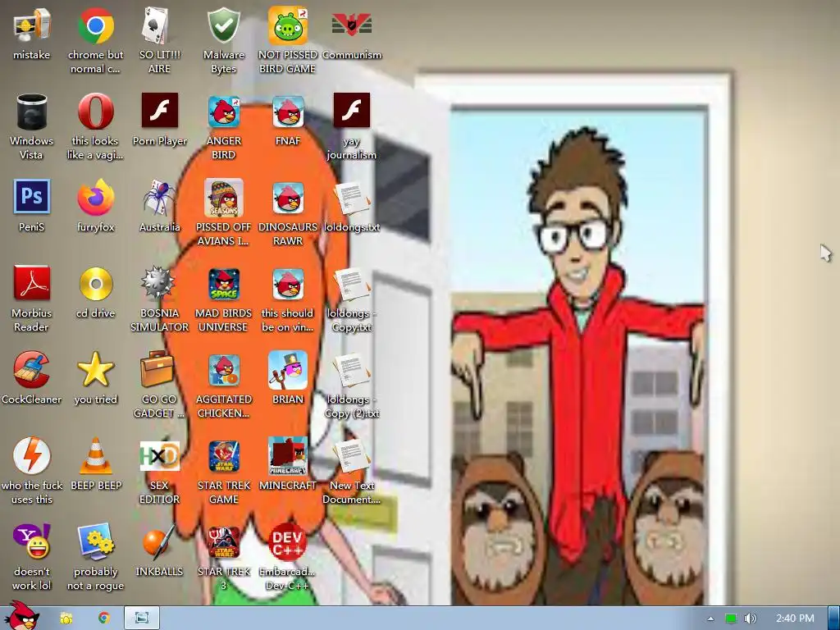Screen dimensions: 840x630
Task: Open the volume speaker tray icon
Action: [750, 619]
